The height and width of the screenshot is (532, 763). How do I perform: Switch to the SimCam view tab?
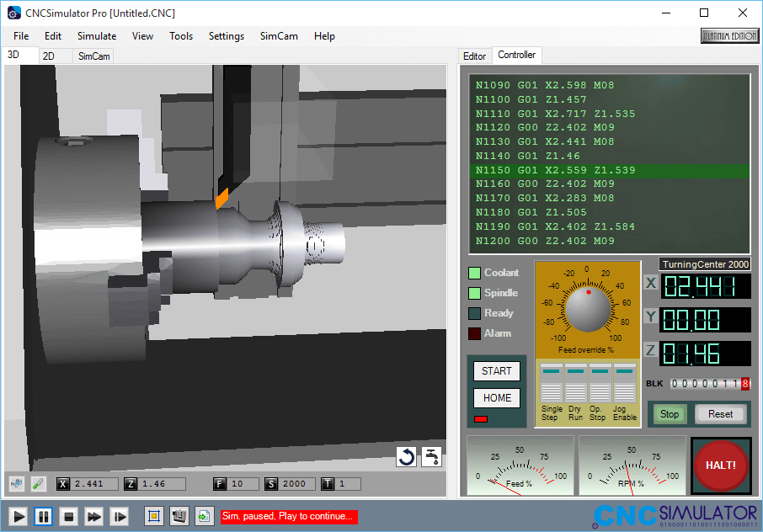94,56
